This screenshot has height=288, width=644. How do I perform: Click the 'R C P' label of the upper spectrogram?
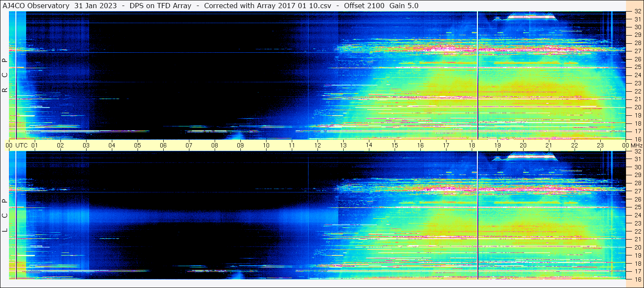click(x=5, y=75)
